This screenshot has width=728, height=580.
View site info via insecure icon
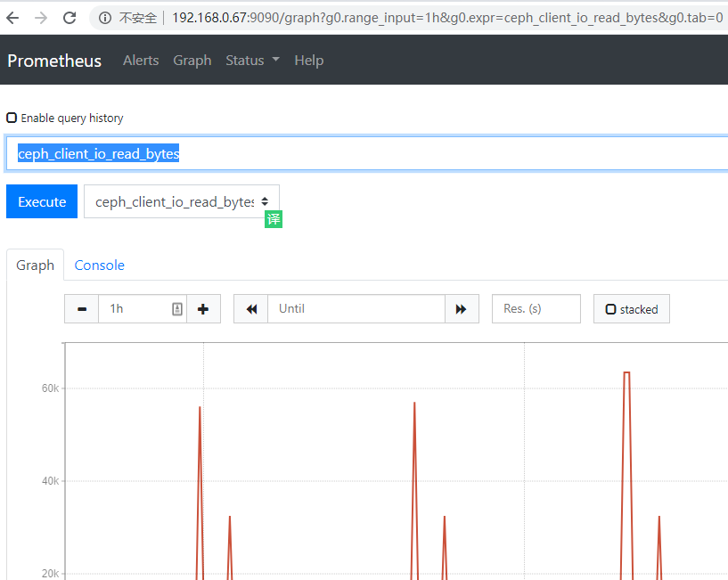tap(105, 18)
